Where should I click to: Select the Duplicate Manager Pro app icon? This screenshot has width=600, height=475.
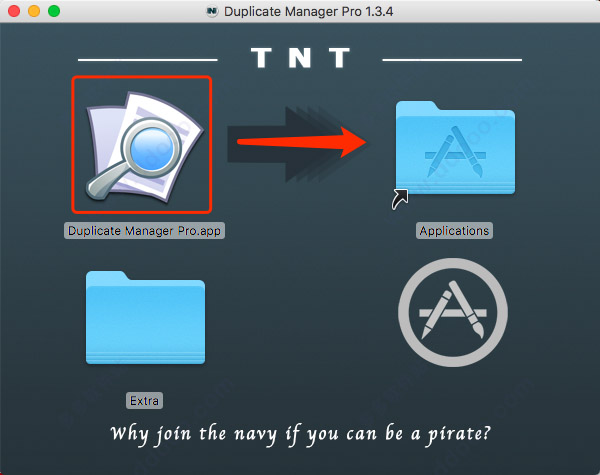[144, 146]
